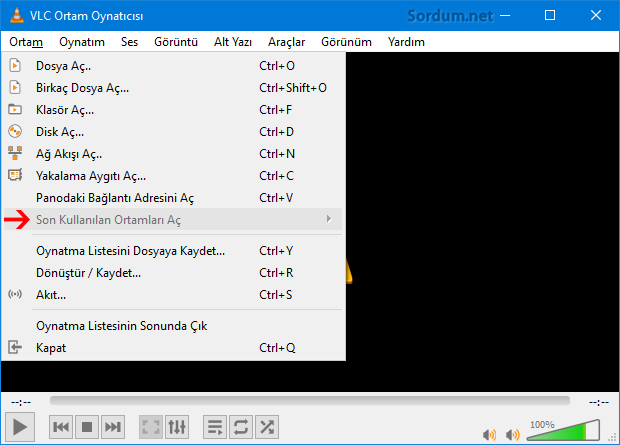Open the Ses menu
The image size is (620, 445).
tap(129, 42)
